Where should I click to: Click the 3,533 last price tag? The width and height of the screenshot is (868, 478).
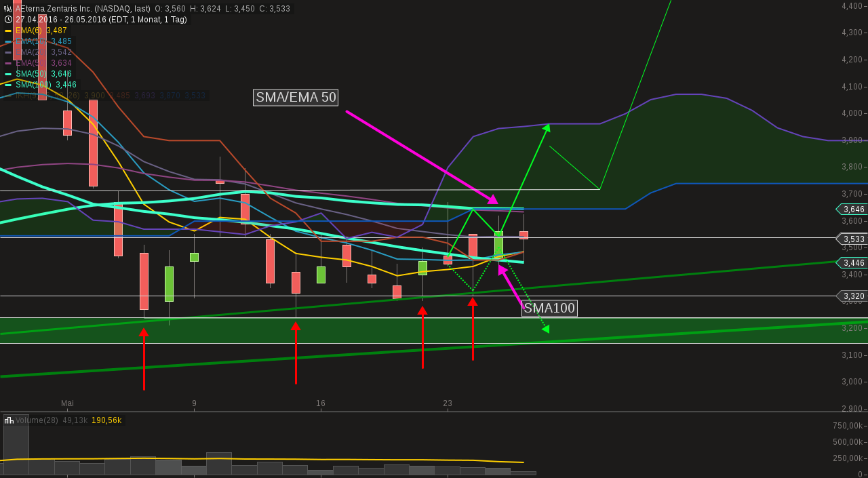852,239
